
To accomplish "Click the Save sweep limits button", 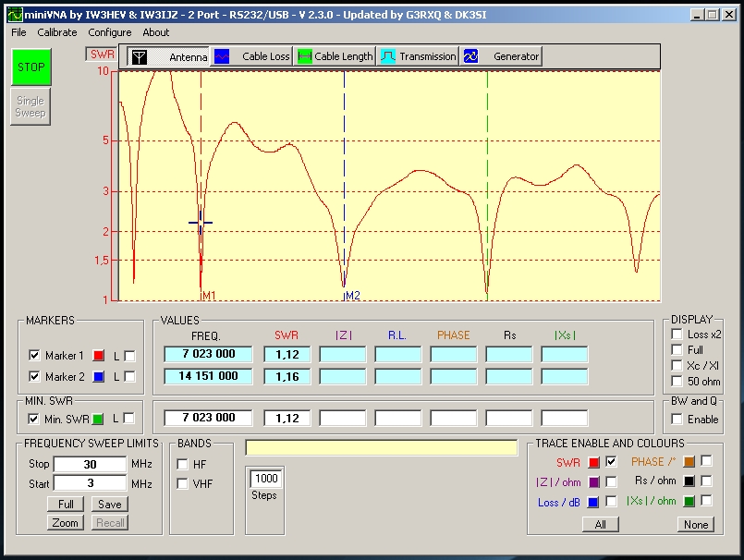I will coord(110,504).
